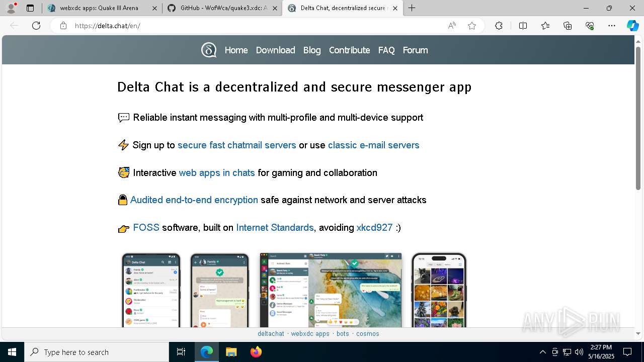Viewport: 644px width, 362px height.
Task: Open 'Audited end-to-end encryption' link
Action: coord(194,200)
